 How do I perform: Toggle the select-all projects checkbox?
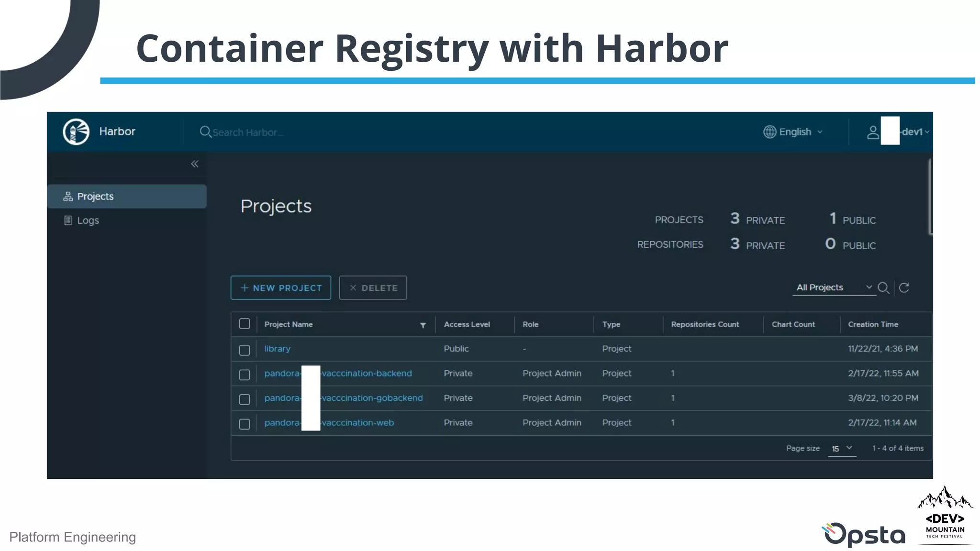coord(245,324)
